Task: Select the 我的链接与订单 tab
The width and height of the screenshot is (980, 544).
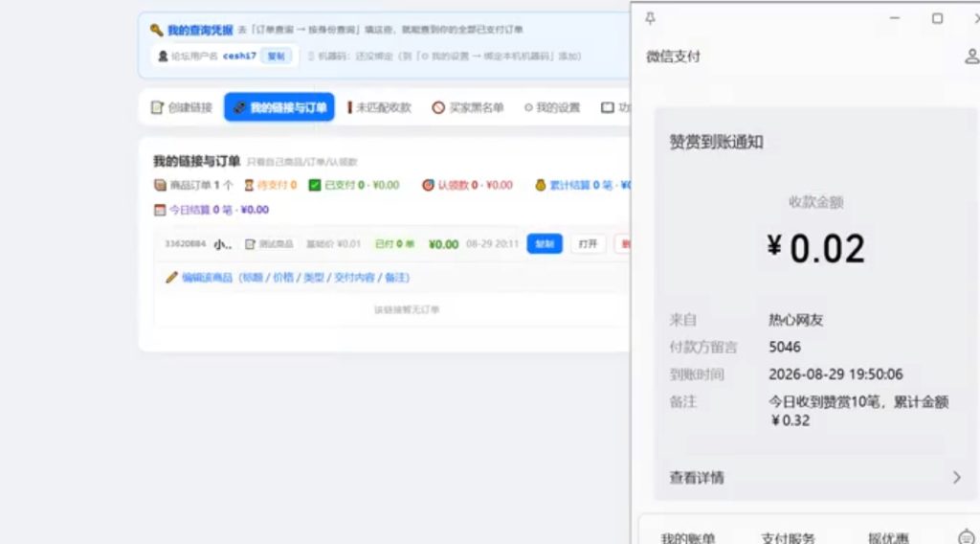Action: (279, 107)
